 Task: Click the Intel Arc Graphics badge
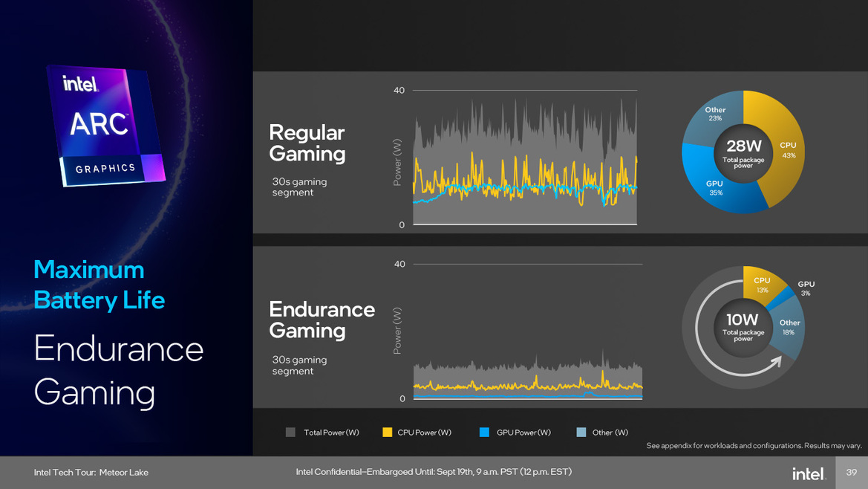[x=105, y=125]
